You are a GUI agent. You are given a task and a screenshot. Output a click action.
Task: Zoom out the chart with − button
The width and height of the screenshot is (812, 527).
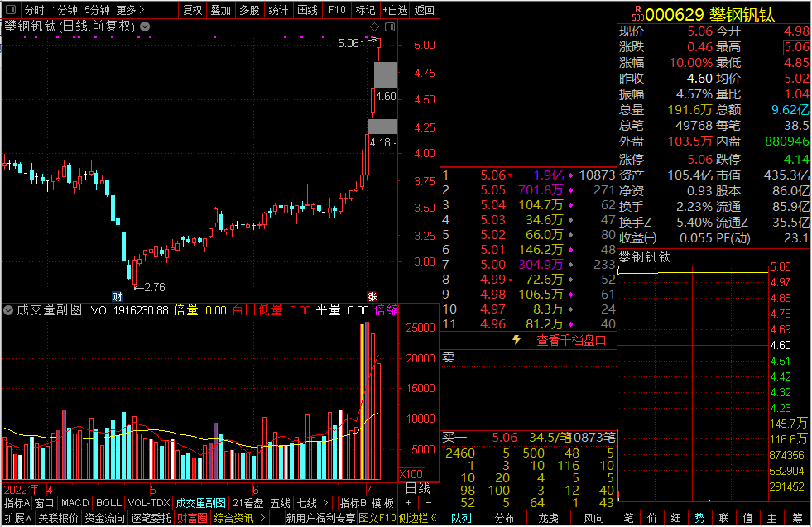428,503
